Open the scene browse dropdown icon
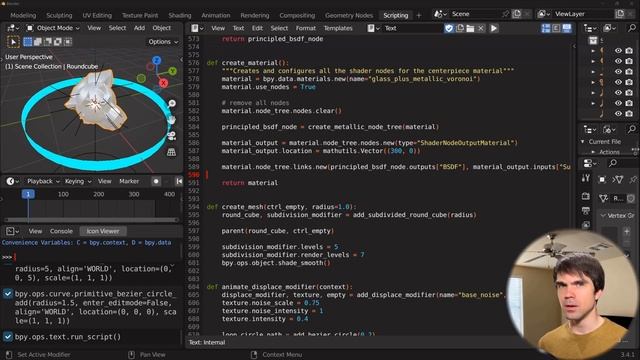Image resolution: width=640 pixels, height=360 pixels. coord(440,14)
